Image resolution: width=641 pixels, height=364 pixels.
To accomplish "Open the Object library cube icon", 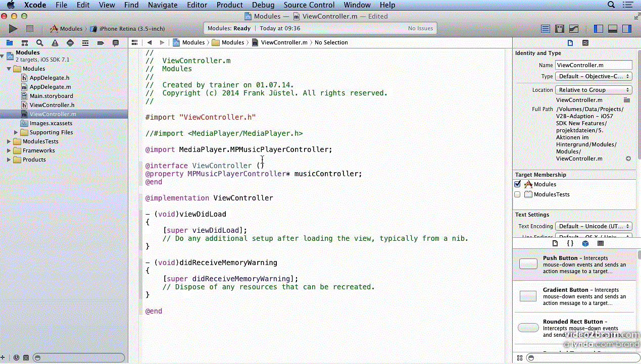I will (x=585, y=243).
